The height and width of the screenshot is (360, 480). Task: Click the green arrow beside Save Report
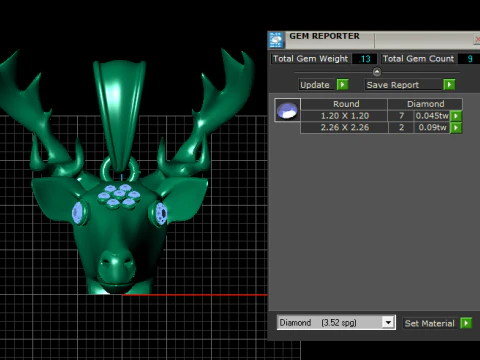coord(449,85)
